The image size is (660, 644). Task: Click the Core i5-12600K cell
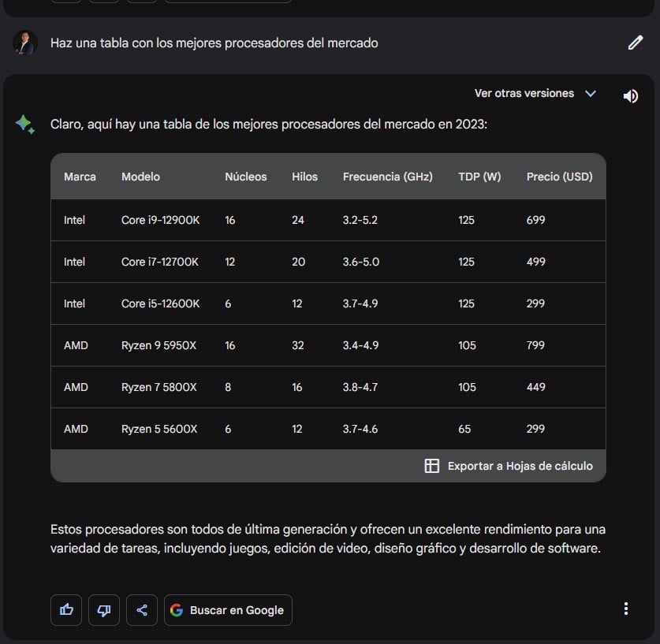click(x=160, y=303)
